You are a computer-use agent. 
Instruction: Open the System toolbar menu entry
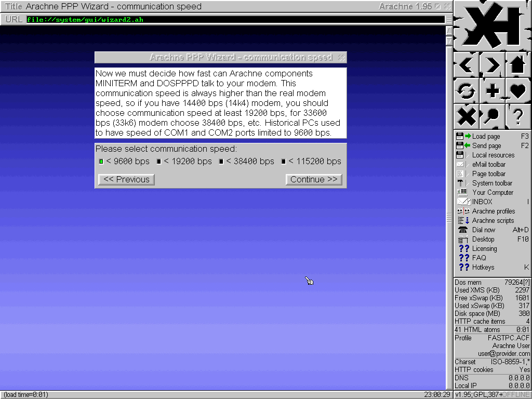pyautogui.click(x=493, y=183)
